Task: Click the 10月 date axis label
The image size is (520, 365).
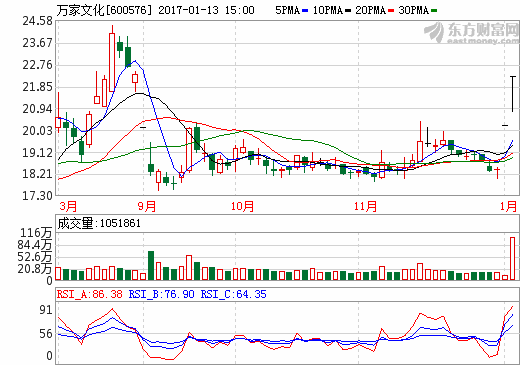Action: click(x=242, y=206)
